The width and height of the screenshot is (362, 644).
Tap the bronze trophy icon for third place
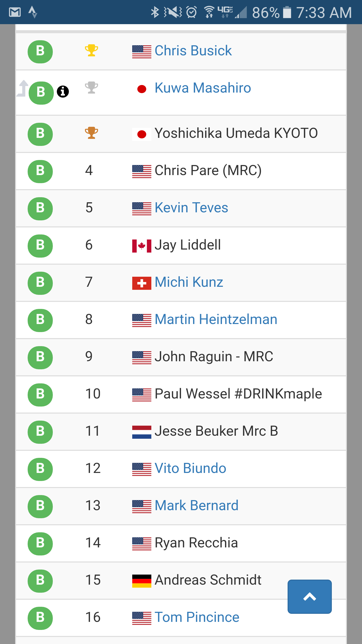(91, 133)
